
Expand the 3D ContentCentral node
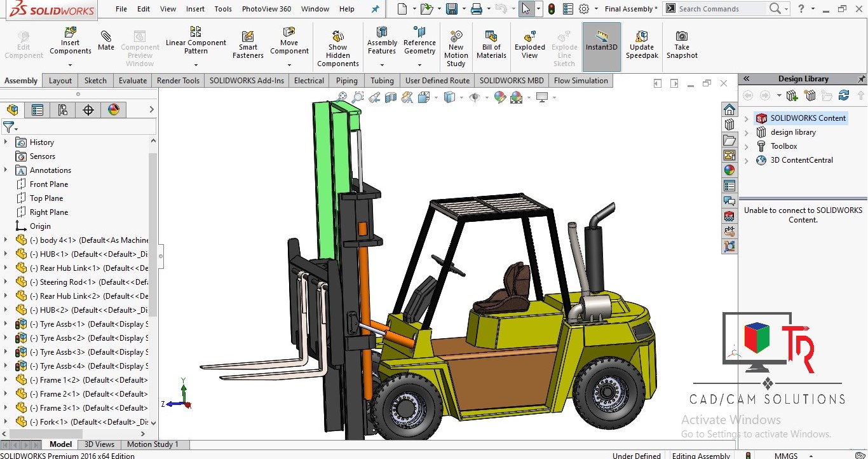pyautogui.click(x=747, y=160)
